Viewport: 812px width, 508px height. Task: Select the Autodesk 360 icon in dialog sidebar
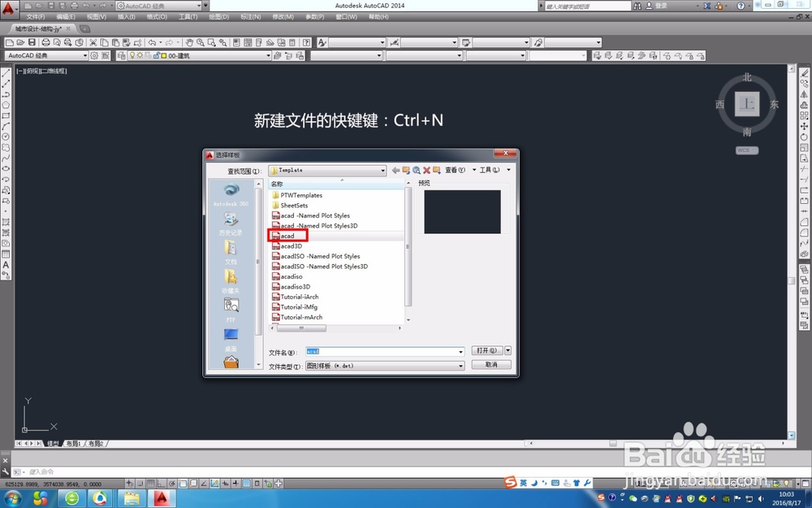tap(230, 189)
